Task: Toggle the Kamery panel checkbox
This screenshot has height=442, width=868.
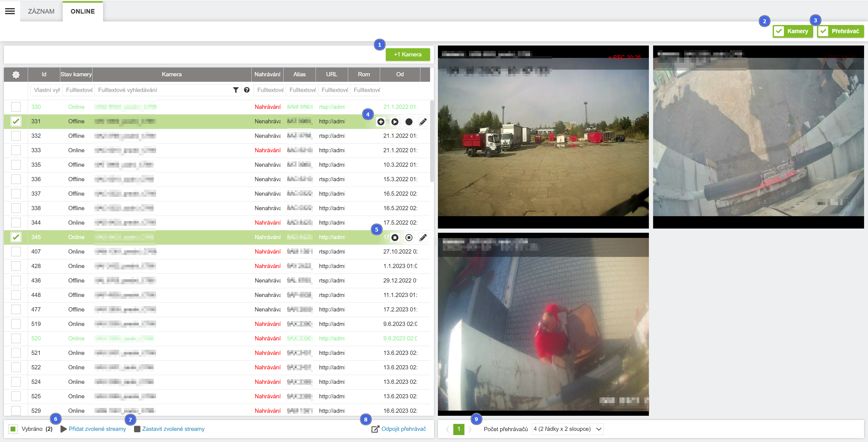Action: point(779,31)
